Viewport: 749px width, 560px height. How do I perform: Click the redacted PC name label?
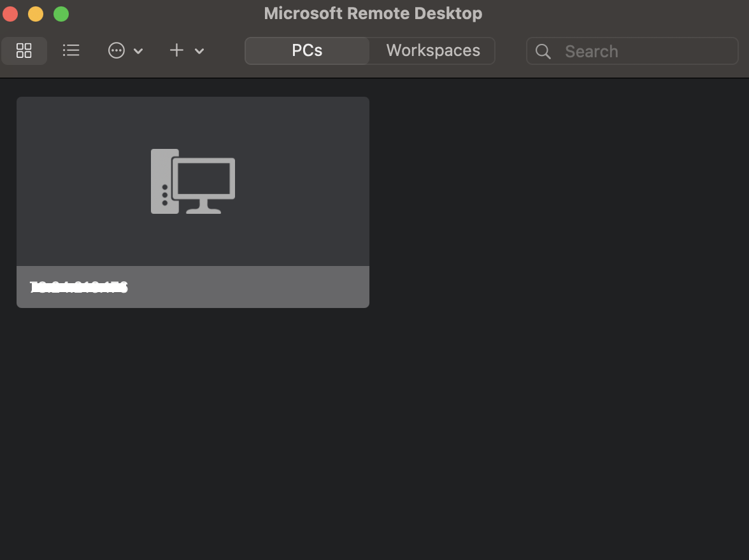[79, 287]
